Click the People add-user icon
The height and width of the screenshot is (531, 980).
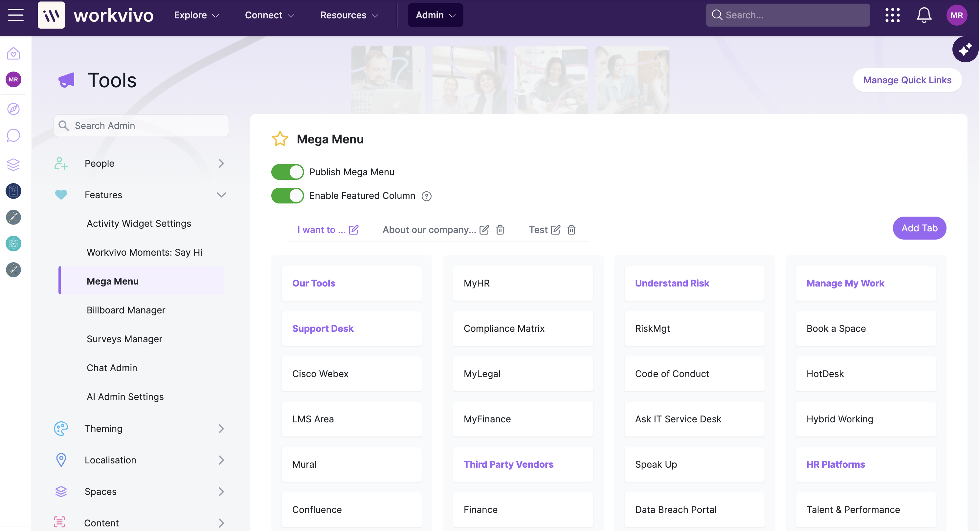61,163
